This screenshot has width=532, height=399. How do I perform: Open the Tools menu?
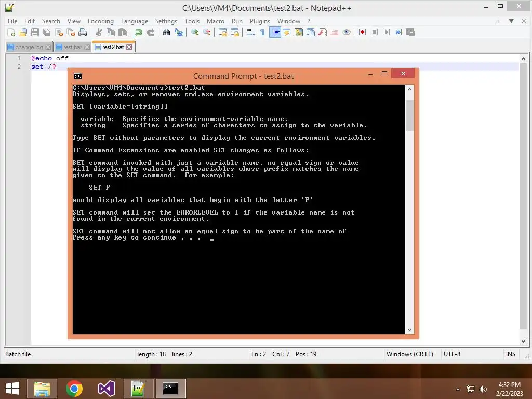[192, 21]
